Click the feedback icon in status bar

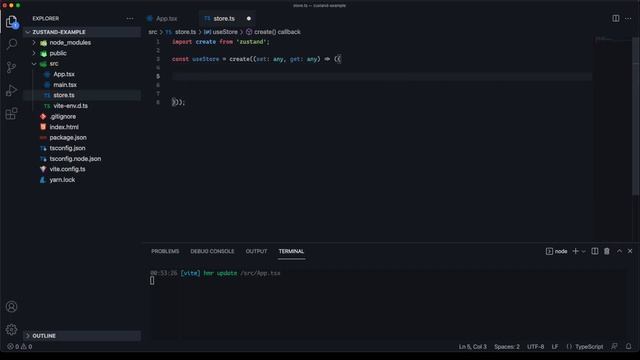(614, 347)
